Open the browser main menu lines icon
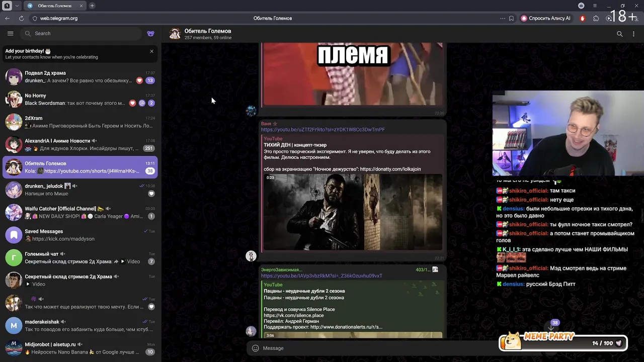This screenshot has height=362, width=644. tap(595, 6)
